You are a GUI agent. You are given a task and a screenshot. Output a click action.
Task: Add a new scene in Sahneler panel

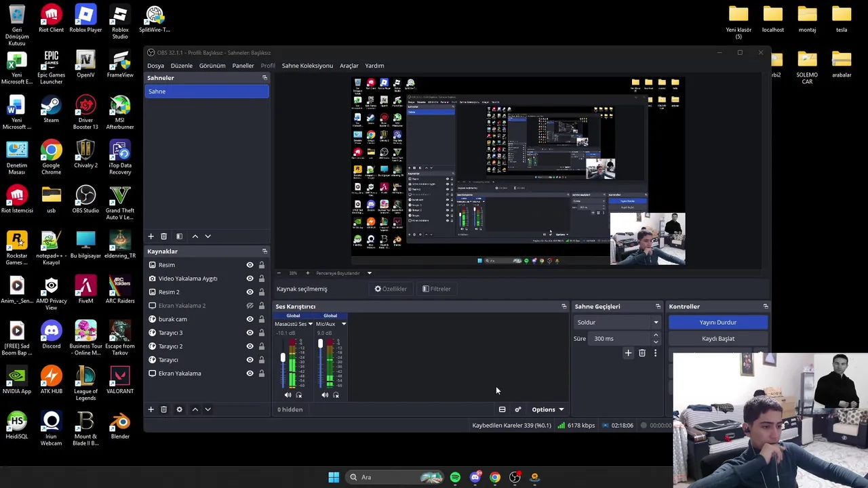[151, 237]
